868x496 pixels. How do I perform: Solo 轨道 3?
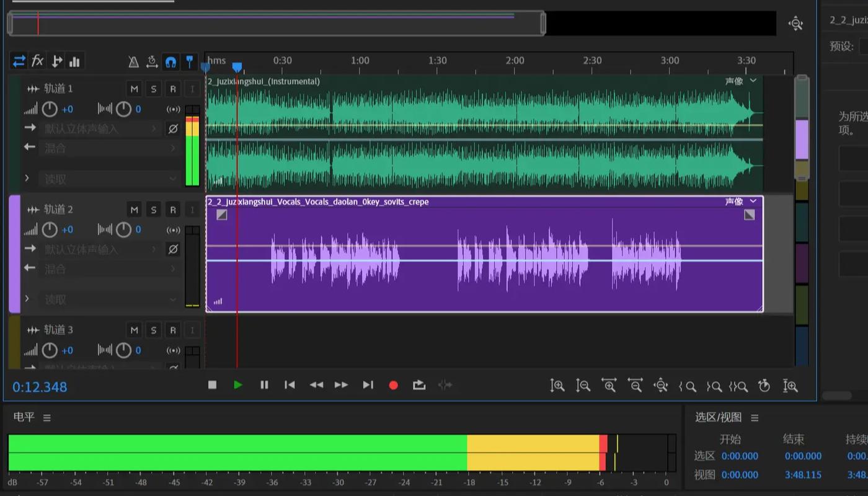[x=153, y=330]
